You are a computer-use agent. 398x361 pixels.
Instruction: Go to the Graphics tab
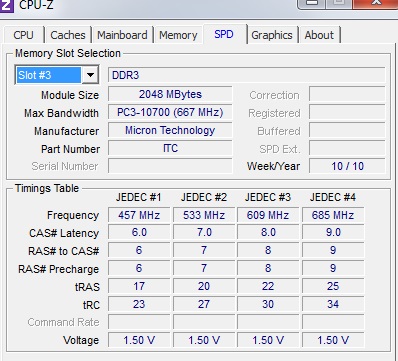point(272,35)
